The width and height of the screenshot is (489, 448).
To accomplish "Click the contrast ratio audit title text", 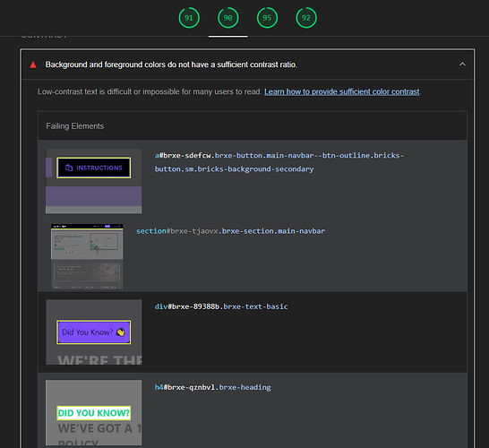I will (171, 65).
